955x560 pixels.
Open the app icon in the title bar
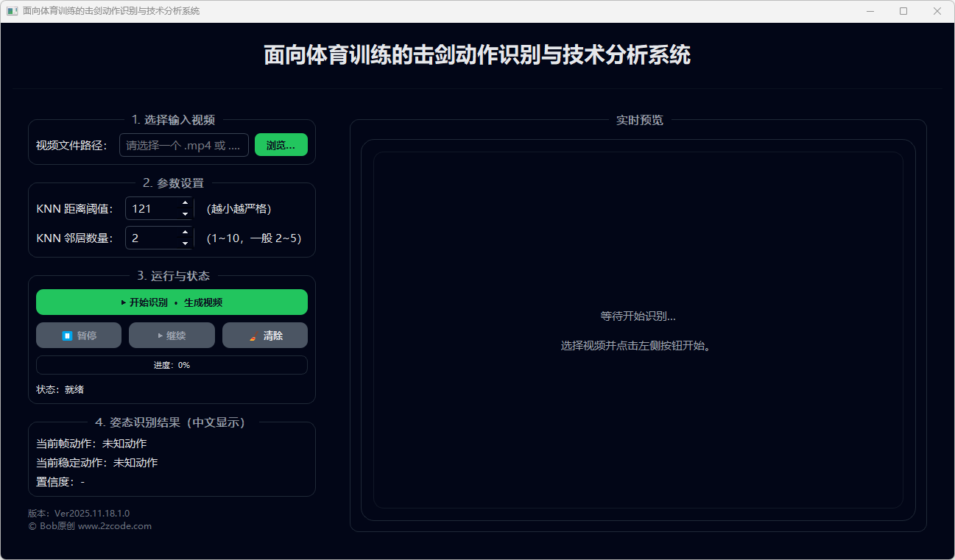pos(12,11)
